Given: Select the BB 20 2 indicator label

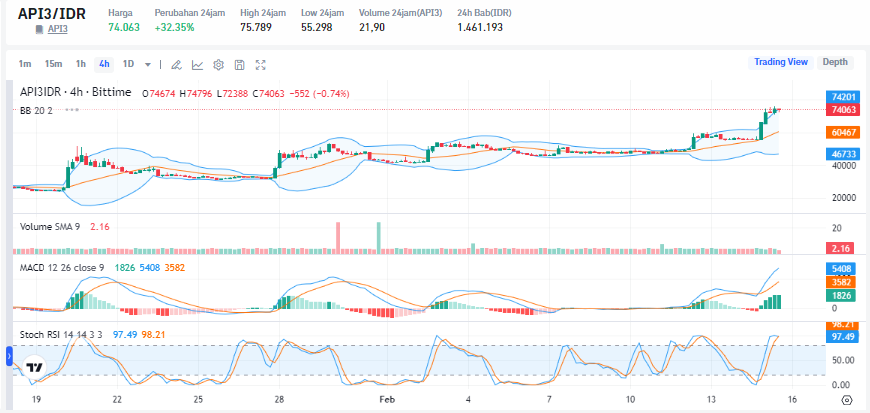Looking at the screenshot, I should (x=36, y=110).
